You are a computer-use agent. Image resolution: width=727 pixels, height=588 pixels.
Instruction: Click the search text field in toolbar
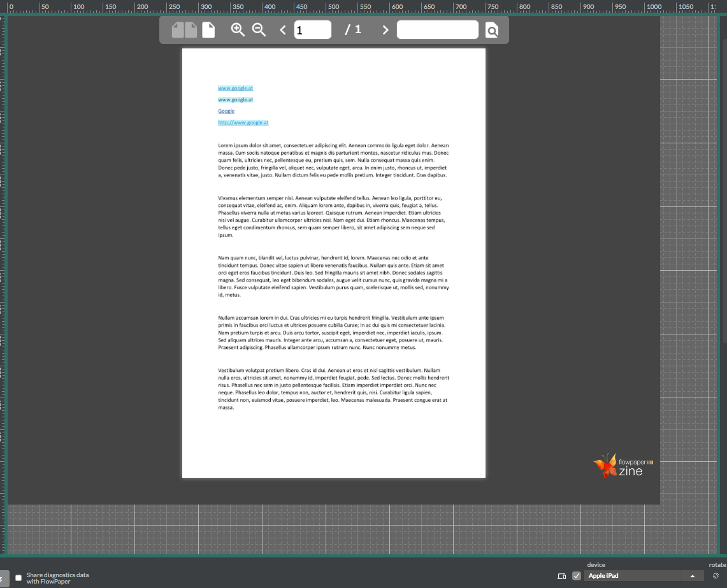pos(438,30)
